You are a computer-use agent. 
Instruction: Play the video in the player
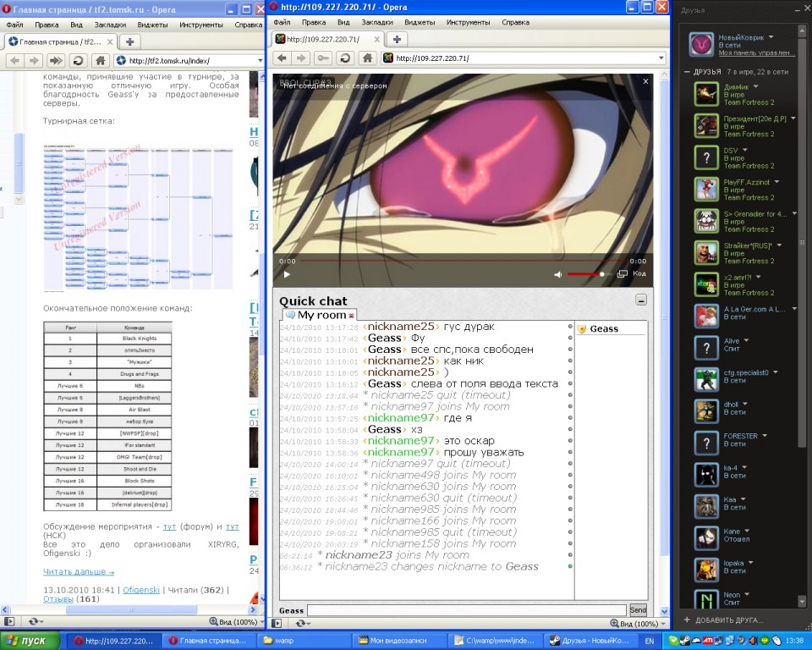click(x=287, y=274)
